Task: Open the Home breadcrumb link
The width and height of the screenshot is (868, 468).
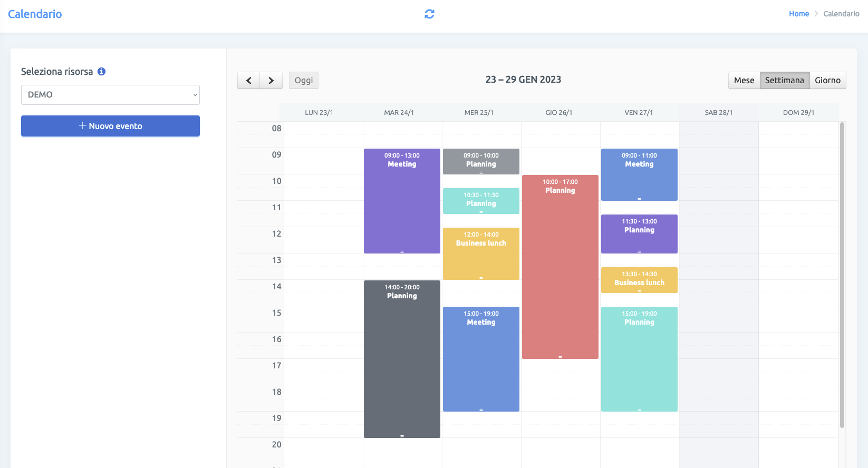Action: (x=799, y=14)
